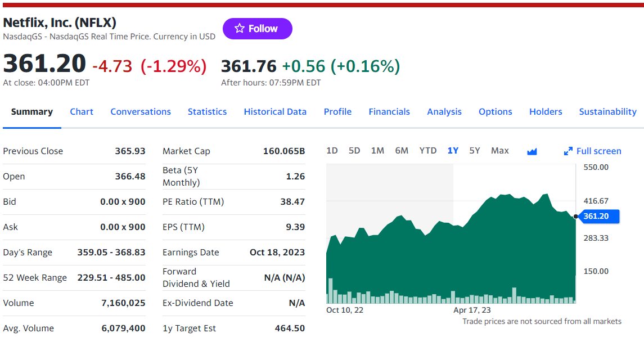Go to the Statistics tab

coord(208,112)
